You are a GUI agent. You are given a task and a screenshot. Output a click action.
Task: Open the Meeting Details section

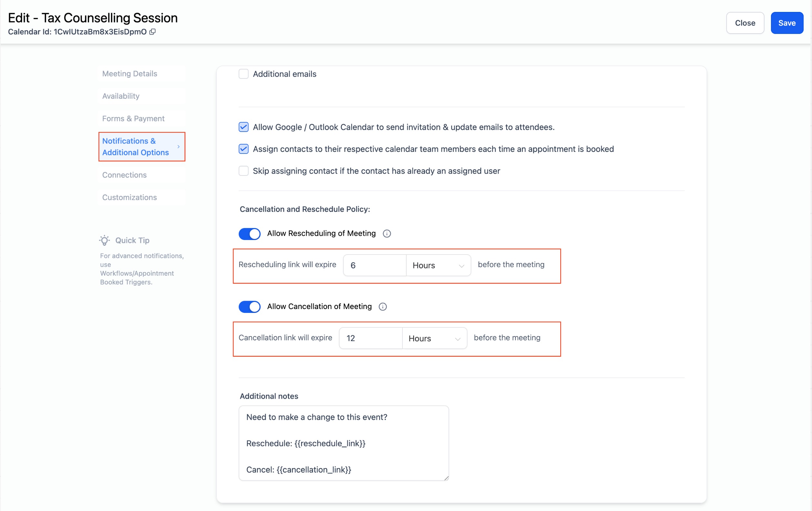tap(130, 74)
